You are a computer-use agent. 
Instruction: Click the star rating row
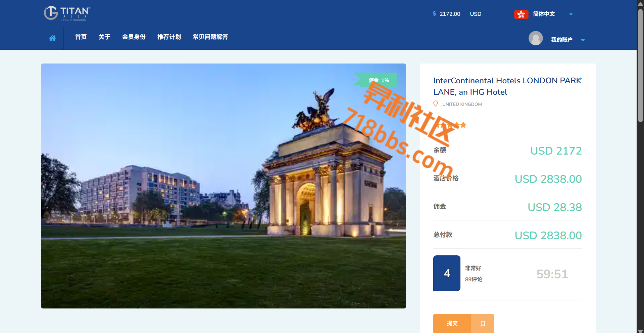pyautogui.click(x=450, y=125)
